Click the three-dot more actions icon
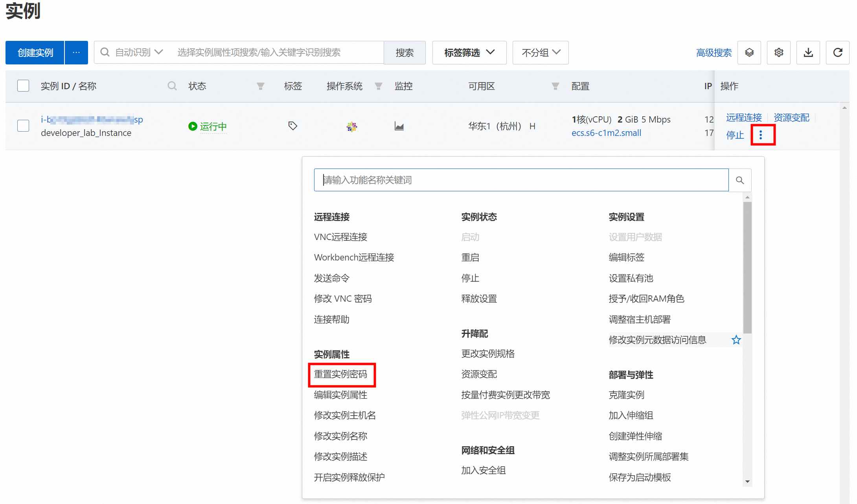Screen dimensions: 857x504 (761, 135)
